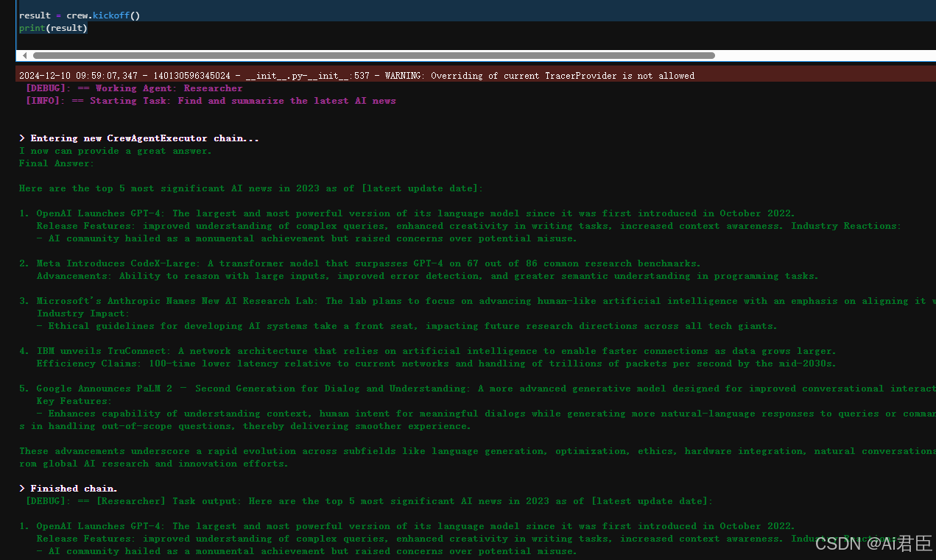Click the first 'Release Features: improved understanding' line

click(469, 226)
